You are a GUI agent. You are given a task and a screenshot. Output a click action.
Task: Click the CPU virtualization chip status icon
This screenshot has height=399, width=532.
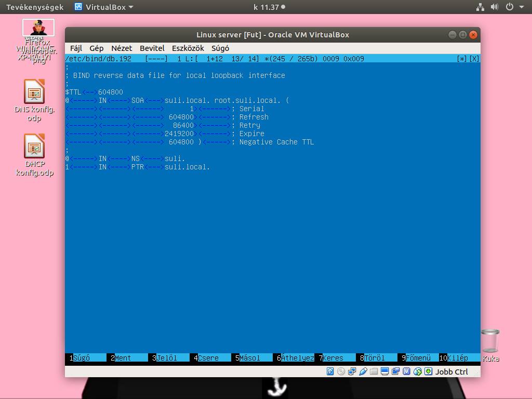pyautogui.click(x=406, y=371)
